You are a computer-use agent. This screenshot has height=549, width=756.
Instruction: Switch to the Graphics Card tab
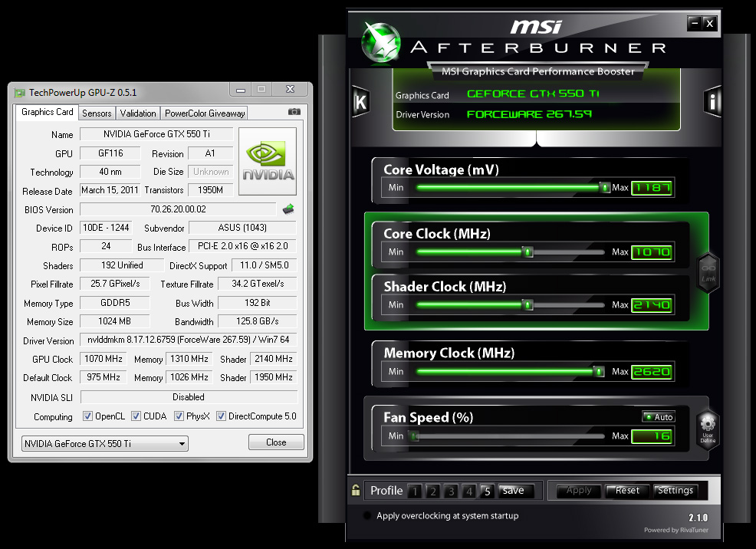[47, 112]
